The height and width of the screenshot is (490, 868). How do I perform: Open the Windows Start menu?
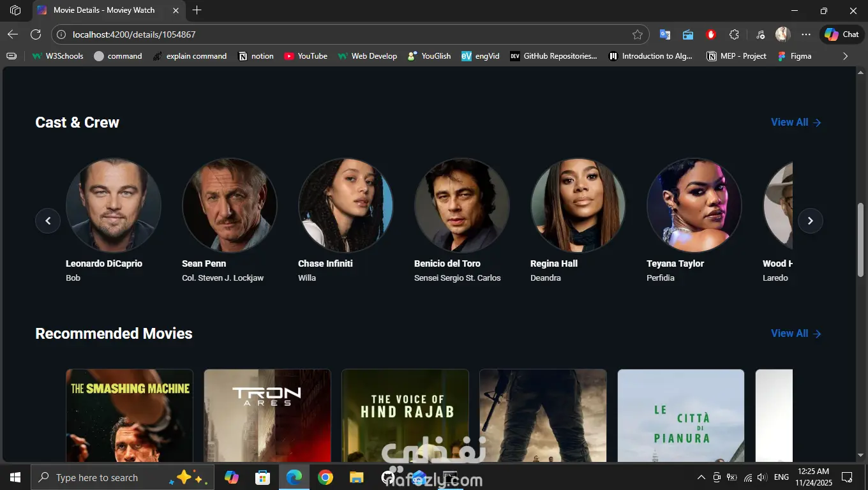[15, 477]
